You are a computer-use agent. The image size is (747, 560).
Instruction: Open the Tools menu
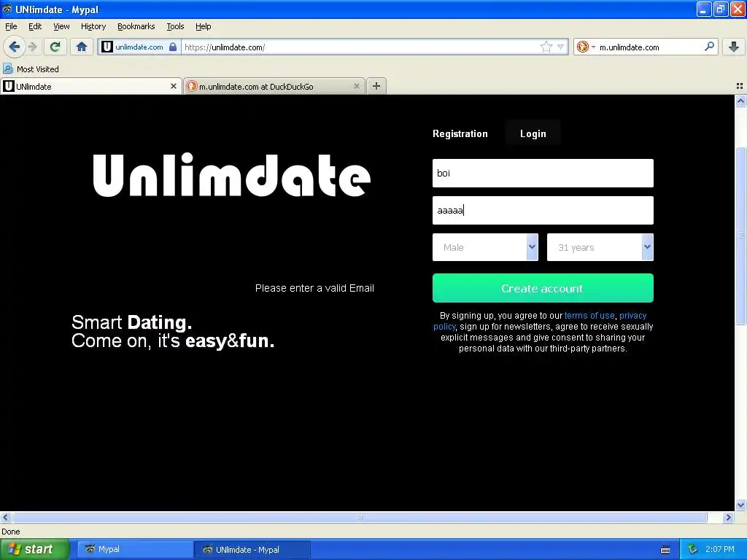(175, 26)
